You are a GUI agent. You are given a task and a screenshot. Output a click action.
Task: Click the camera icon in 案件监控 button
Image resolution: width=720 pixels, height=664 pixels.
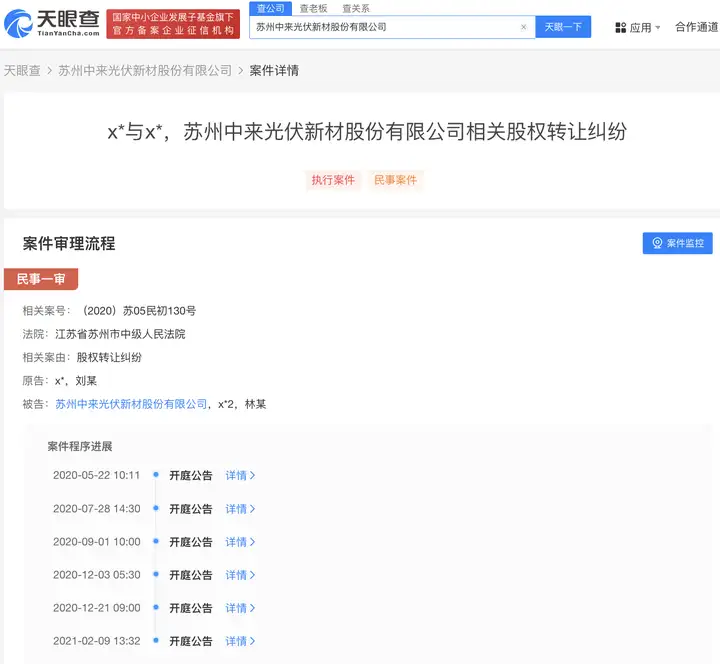657,243
